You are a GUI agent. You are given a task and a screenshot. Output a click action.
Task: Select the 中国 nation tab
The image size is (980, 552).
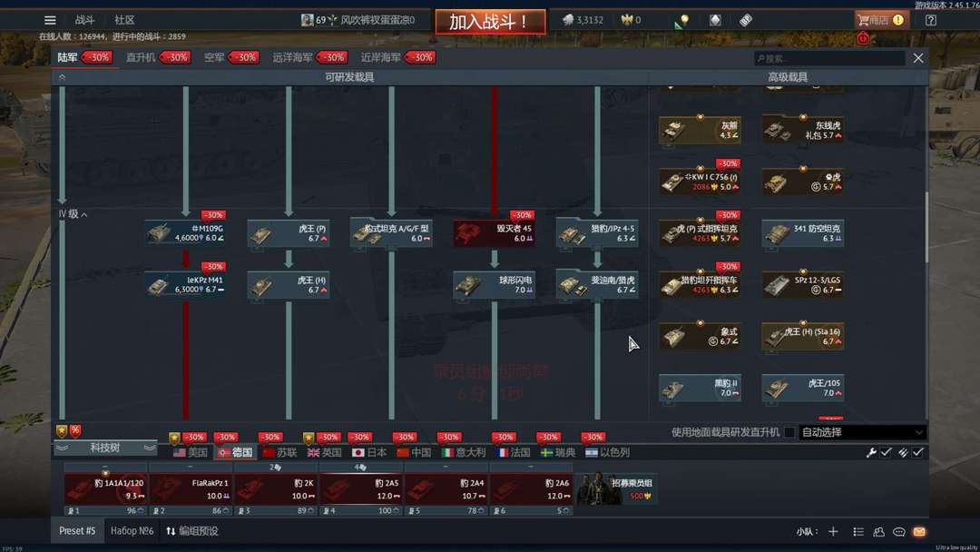point(414,452)
